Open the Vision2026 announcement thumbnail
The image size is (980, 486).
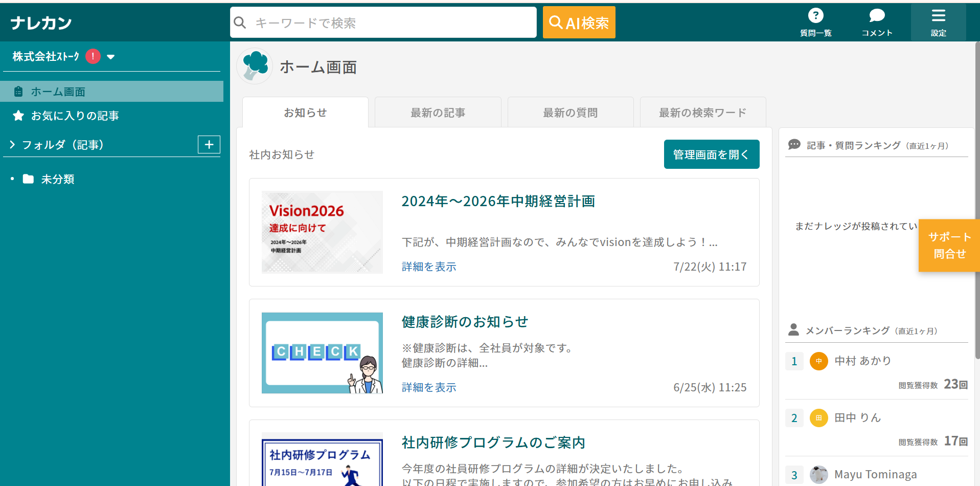322,232
